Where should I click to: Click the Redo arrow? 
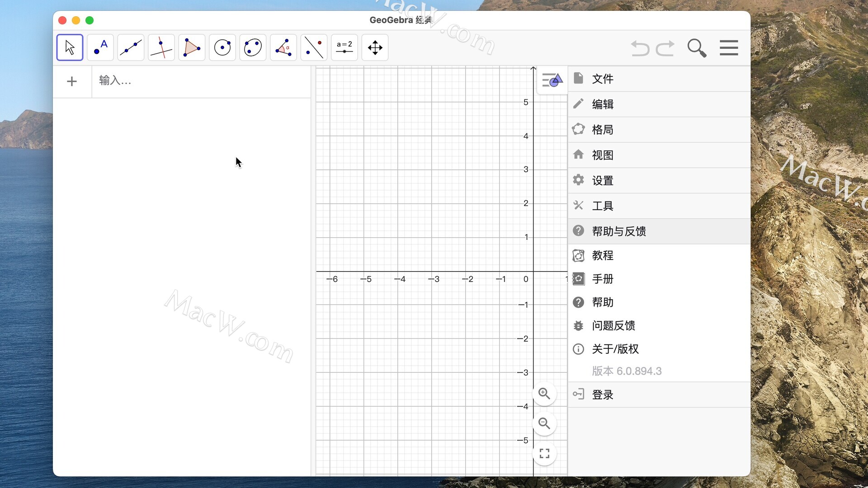[665, 48]
